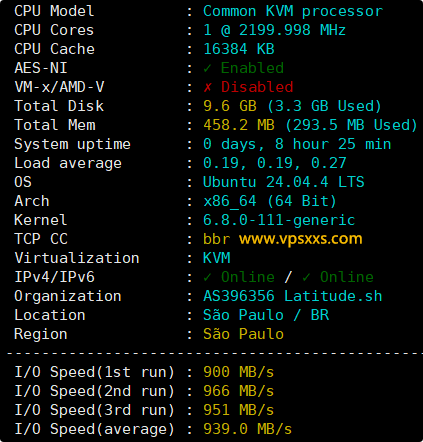423x442 pixels.
Task: Click the 939.0 MB/s average speed
Action: click(x=247, y=429)
